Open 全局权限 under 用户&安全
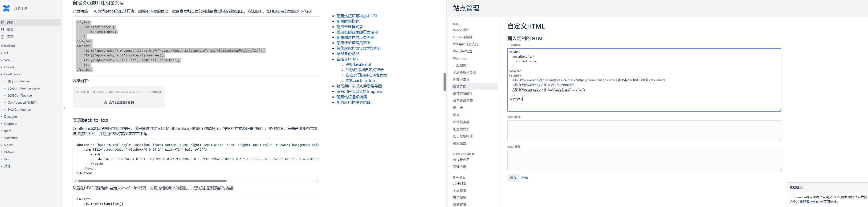 pos(459,191)
